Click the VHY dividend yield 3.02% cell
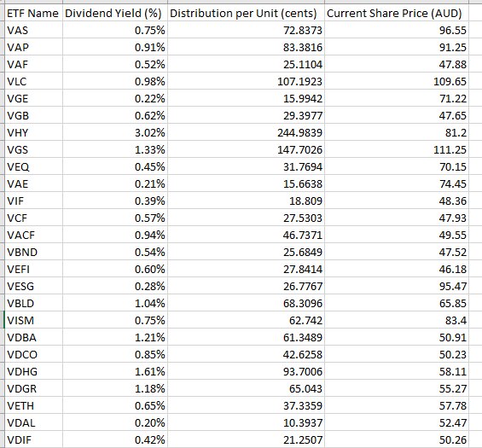The image size is (482, 448). click(115, 132)
